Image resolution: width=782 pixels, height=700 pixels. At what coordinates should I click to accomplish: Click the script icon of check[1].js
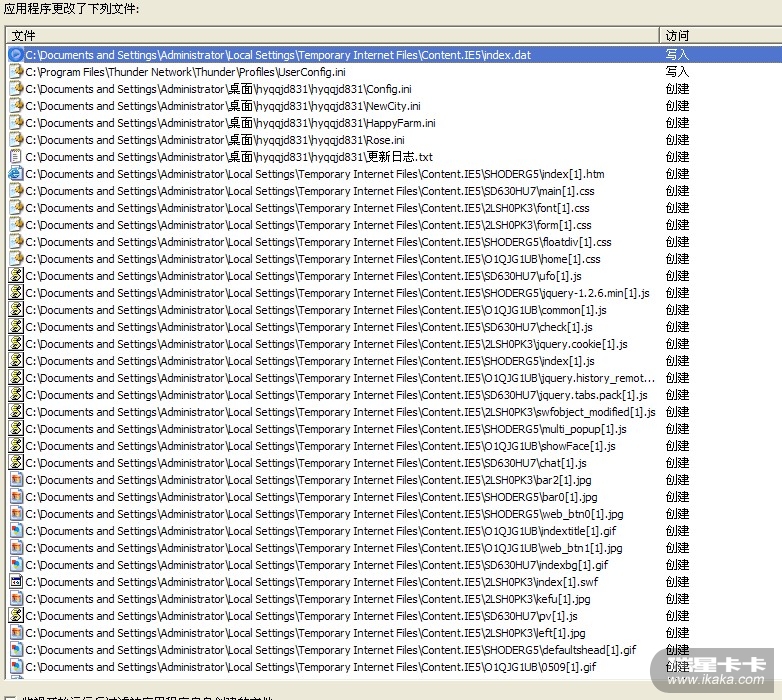[16, 327]
